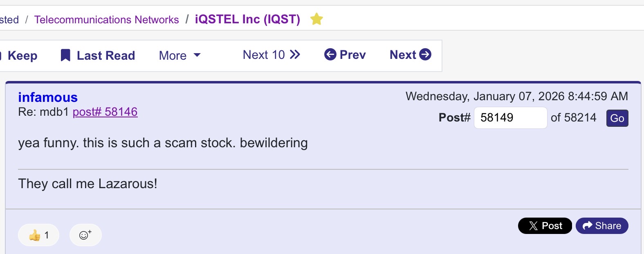The image size is (644, 254).
Task: Open iQSTEL Inc (IQST) board link
Action: 247,19
